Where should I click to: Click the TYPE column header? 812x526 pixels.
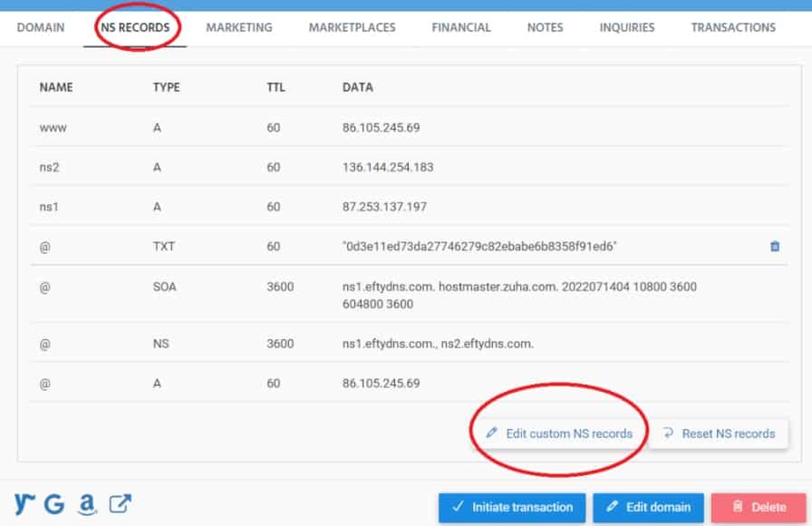click(166, 87)
